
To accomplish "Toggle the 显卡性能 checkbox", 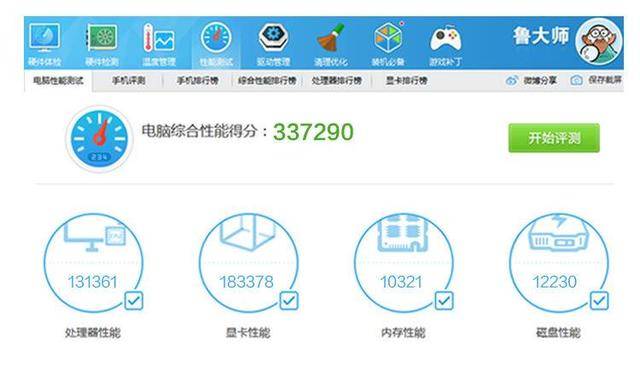I will point(289,301).
